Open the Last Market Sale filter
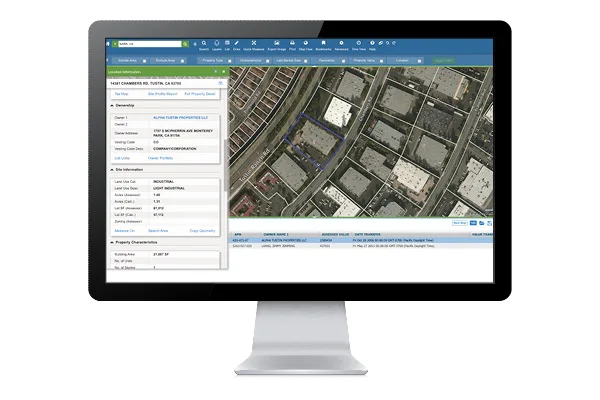Viewport: 600px width, 400px height. [x=290, y=60]
